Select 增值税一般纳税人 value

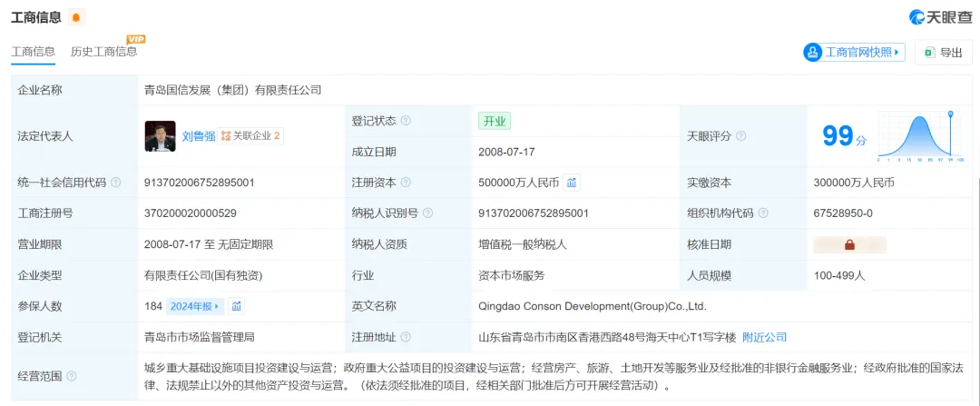pyautogui.click(x=523, y=244)
